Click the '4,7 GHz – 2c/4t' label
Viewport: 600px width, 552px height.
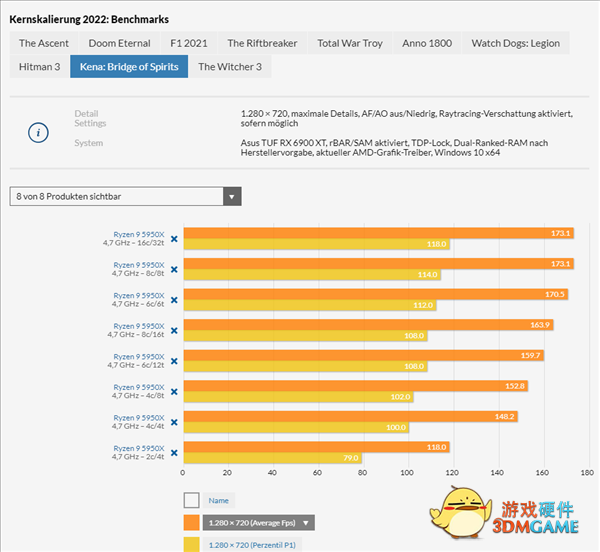coord(138,457)
